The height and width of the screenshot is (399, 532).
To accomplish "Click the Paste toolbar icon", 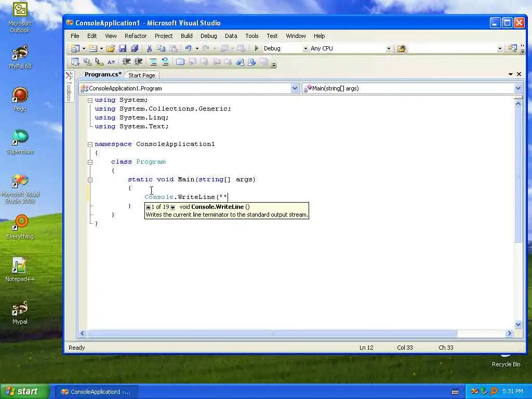I will click(x=174, y=48).
